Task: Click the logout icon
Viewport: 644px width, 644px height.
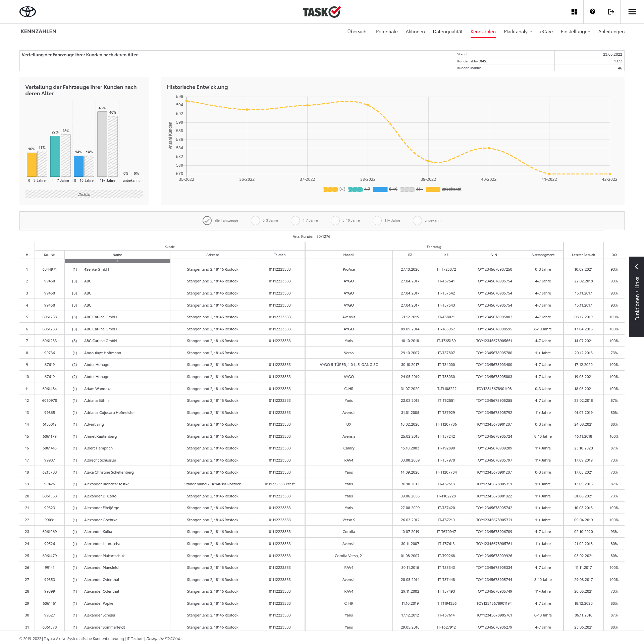Action: pyautogui.click(x=611, y=12)
